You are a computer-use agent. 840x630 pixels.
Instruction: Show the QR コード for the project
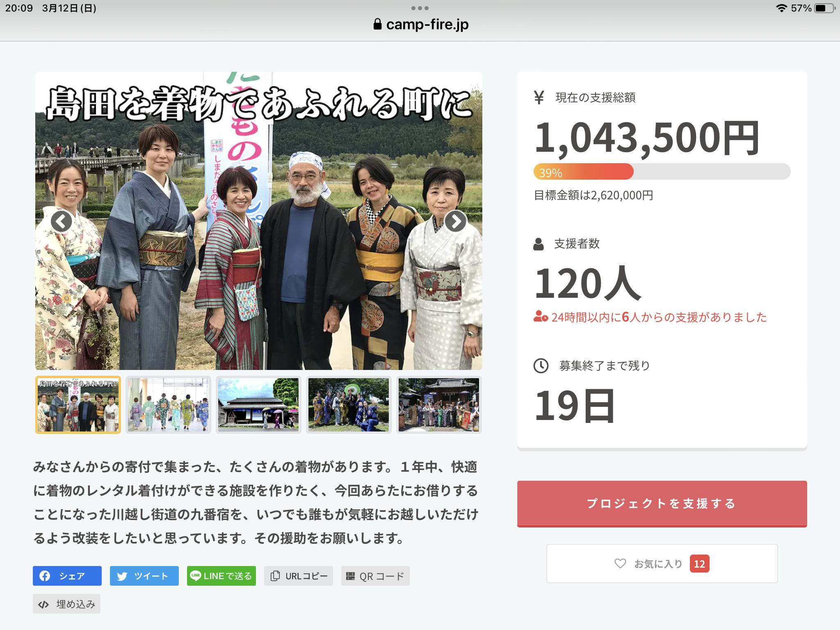(x=375, y=576)
